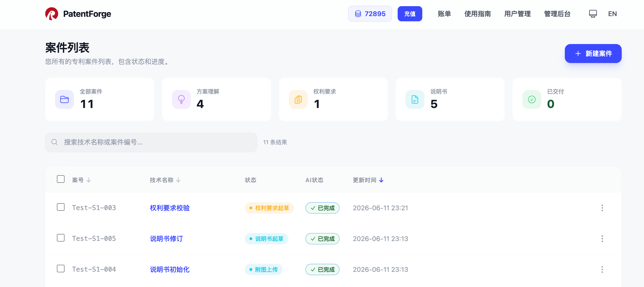Click the checkmark icon in 已交付 card

pos(532,100)
